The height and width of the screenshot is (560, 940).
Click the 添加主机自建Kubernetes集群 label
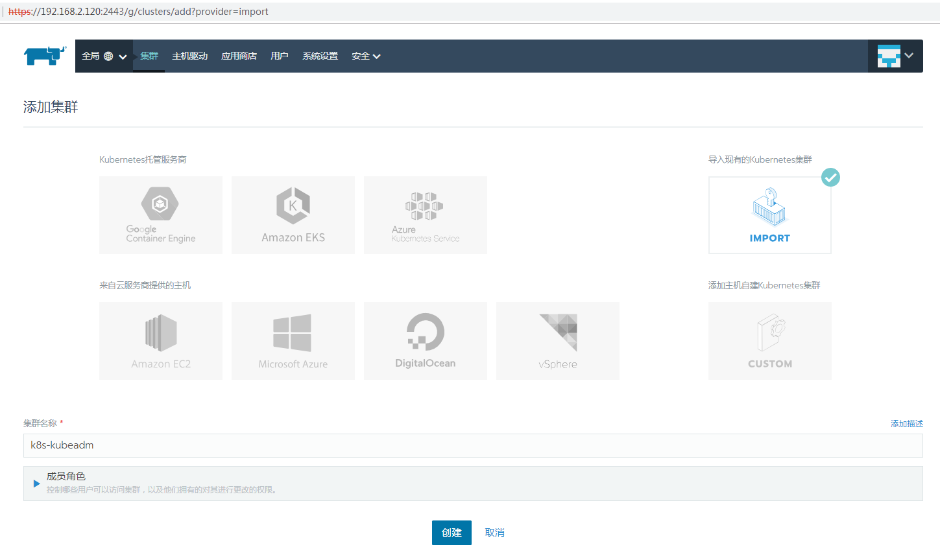764,285
